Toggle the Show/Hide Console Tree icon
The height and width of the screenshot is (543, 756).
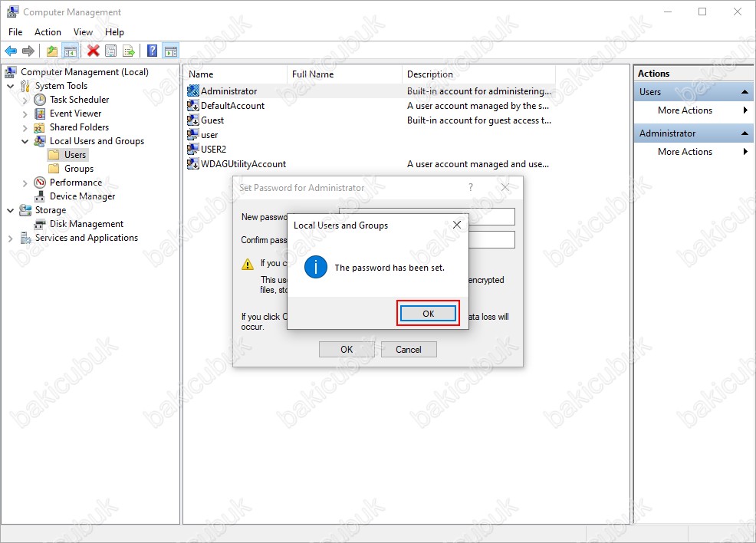pyautogui.click(x=71, y=51)
